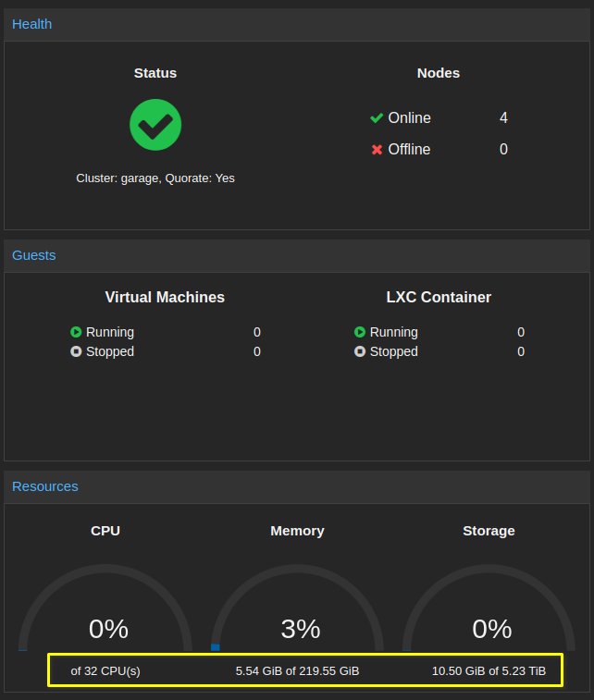The height and width of the screenshot is (700, 594).
Task: Click the red Offline nodes X icon
Action: (377, 150)
